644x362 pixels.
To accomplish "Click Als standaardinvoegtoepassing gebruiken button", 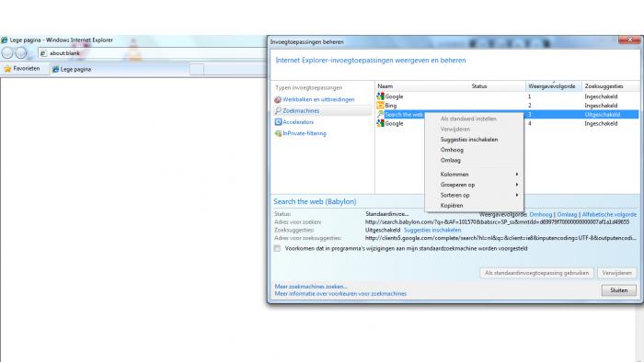I will tap(536, 273).
